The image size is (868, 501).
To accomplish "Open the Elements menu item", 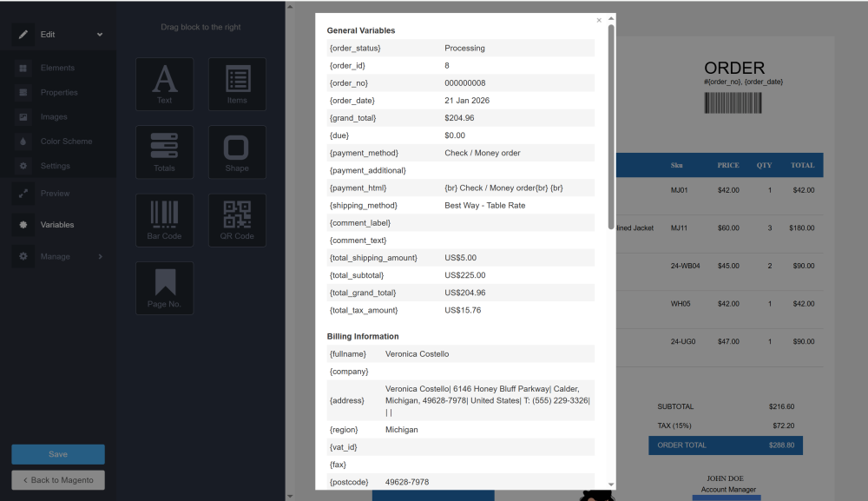I will coord(57,68).
